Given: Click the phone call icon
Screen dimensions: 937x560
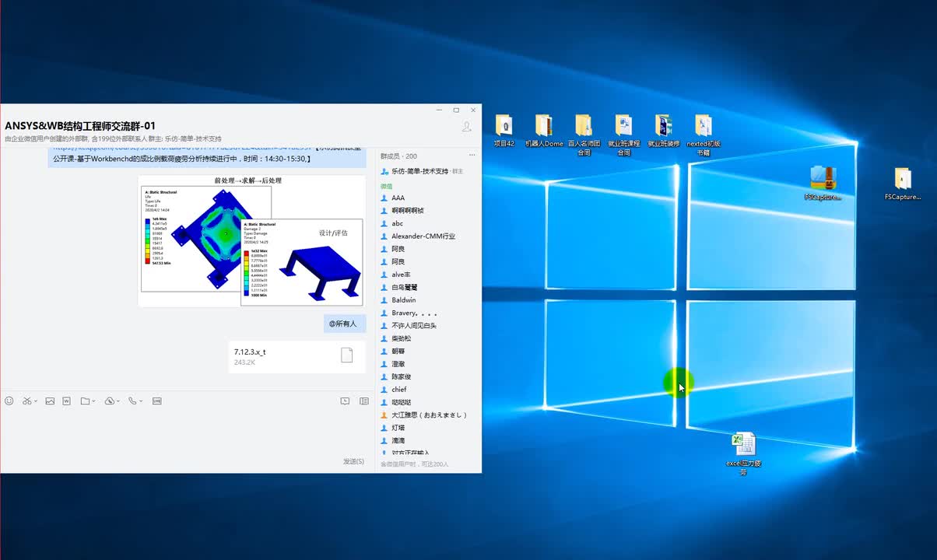Looking at the screenshot, I should [x=132, y=401].
